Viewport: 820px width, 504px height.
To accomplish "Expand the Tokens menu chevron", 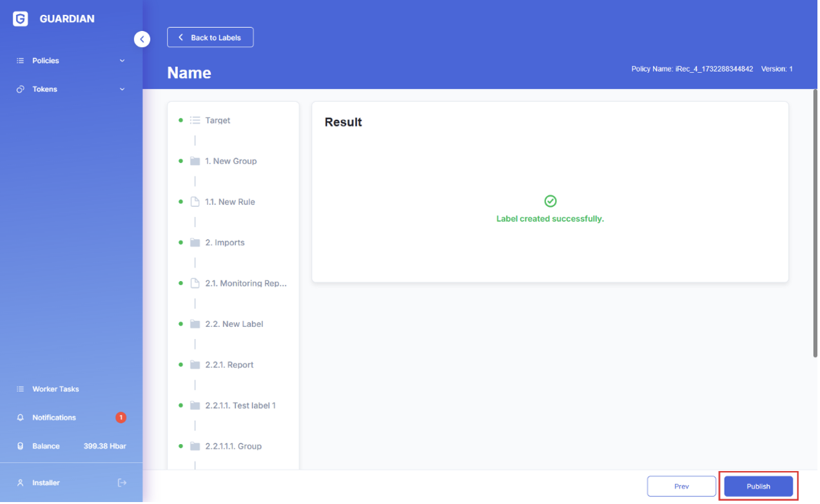I will 122,90.
